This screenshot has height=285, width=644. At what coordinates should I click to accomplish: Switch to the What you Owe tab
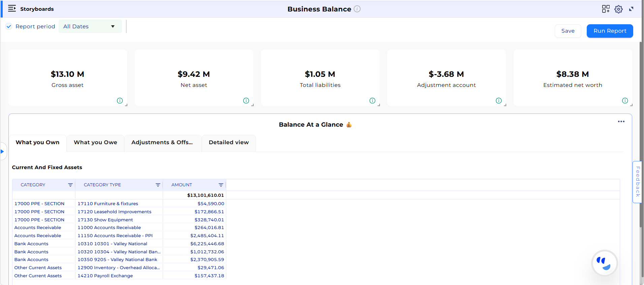coord(95,142)
